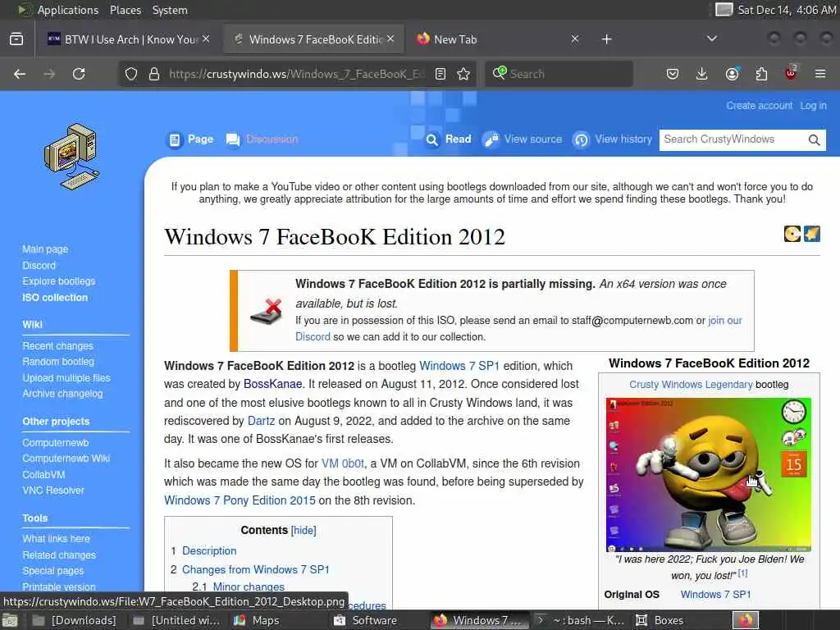Click the site lock padlock icon
The image size is (840, 630).
(x=154, y=74)
